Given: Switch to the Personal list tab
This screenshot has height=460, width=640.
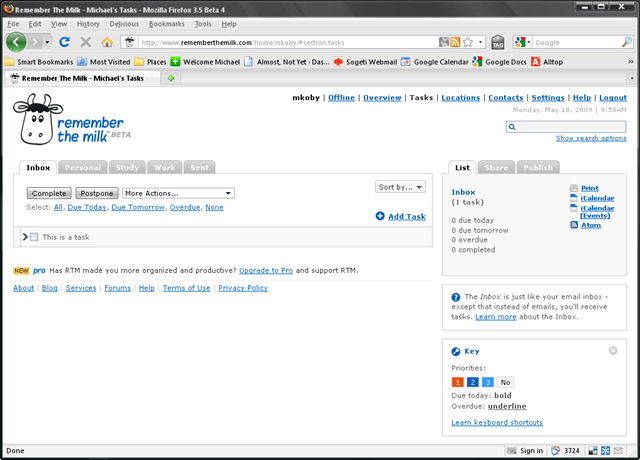Looking at the screenshot, I should click(x=83, y=167).
